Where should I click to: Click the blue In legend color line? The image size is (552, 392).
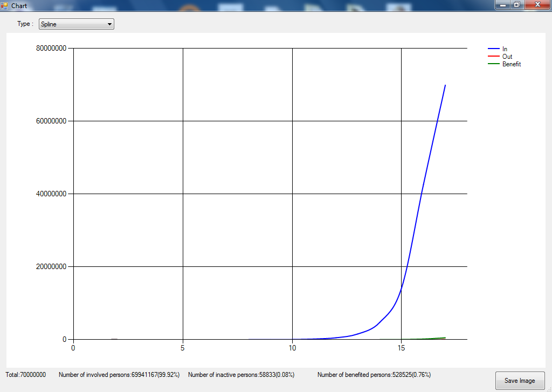tap(494, 49)
